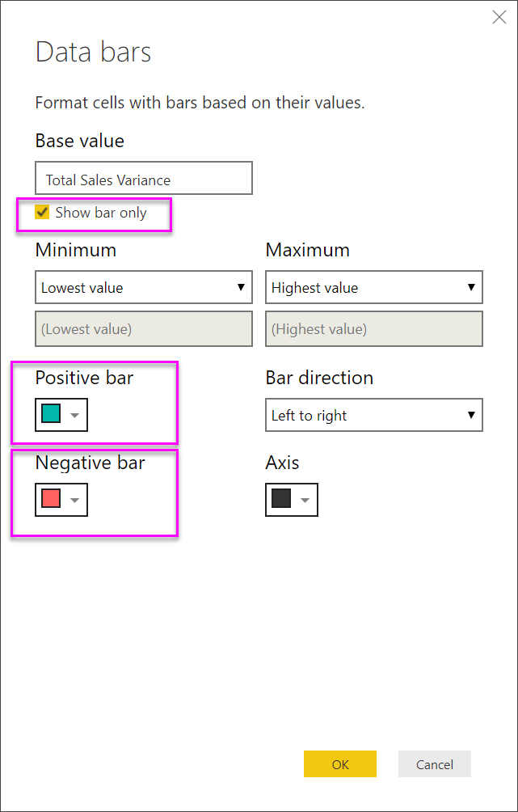
Task: Click the Data bars heading text
Action: click(93, 53)
